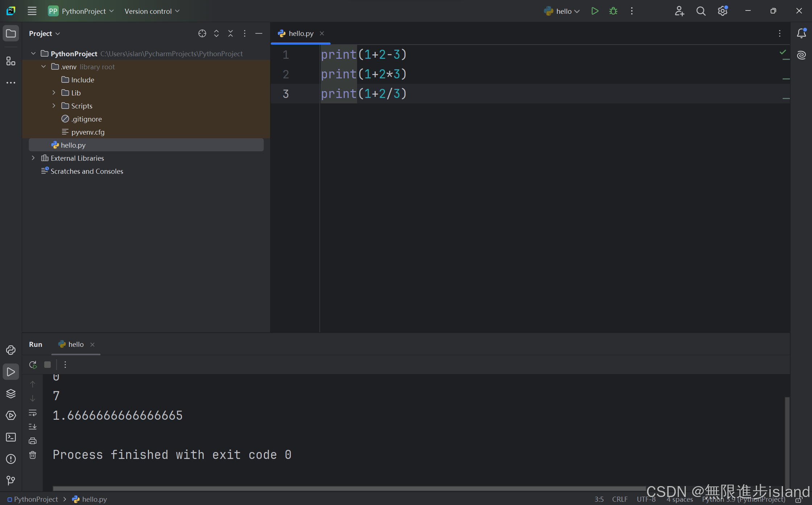
Task: Clear the run console output with the trash icon
Action: 33,455
